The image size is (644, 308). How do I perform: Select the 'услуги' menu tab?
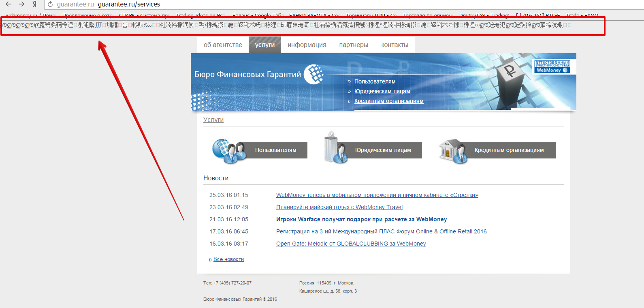point(265,45)
